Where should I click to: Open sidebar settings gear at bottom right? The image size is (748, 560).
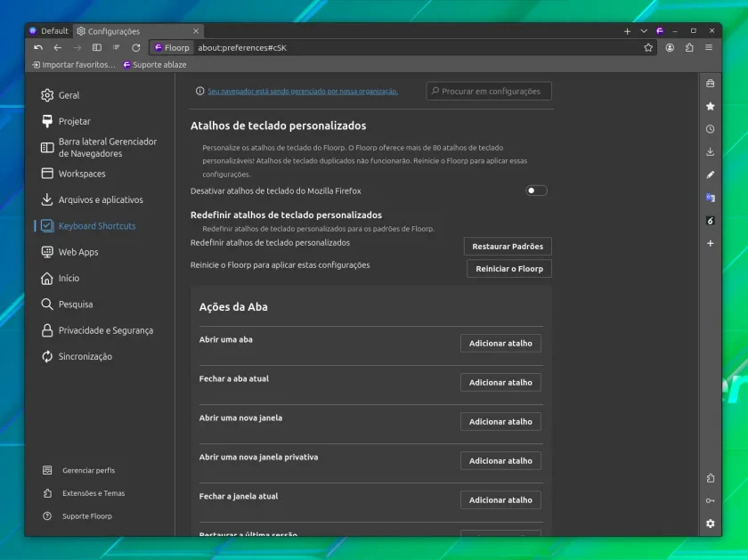[710, 523]
